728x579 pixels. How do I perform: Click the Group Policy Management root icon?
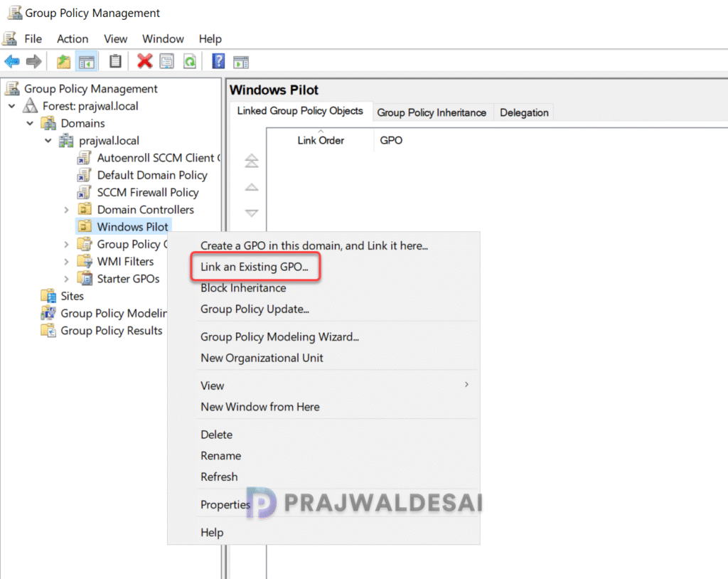tap(12, 88)
